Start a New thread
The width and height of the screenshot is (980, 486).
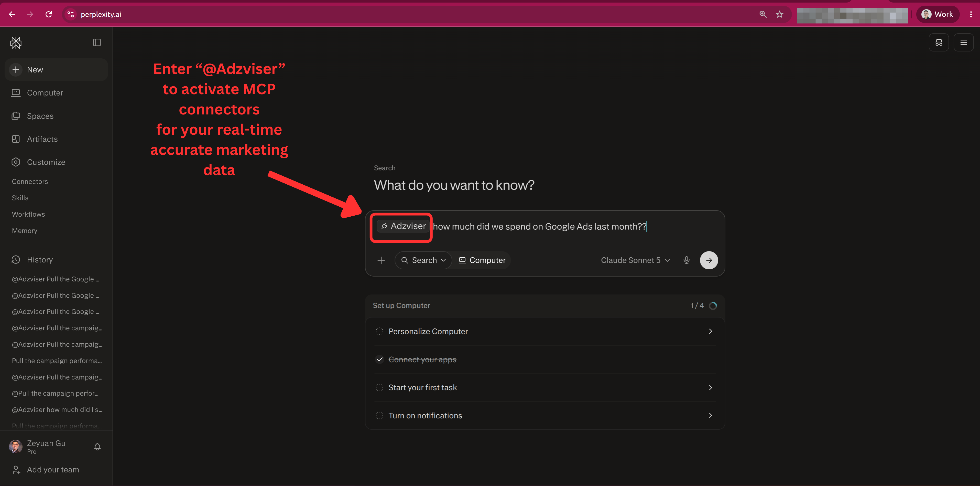point(56,70)
